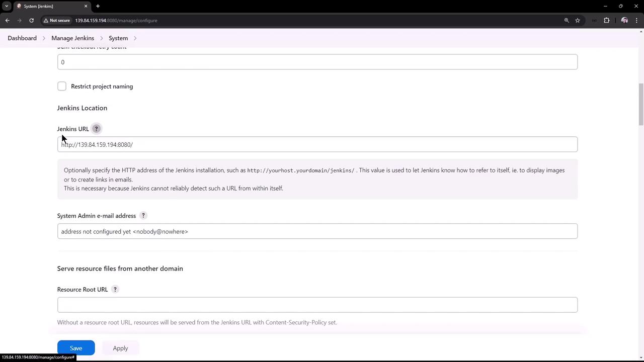Open the page zoom control in address bar

567,21
